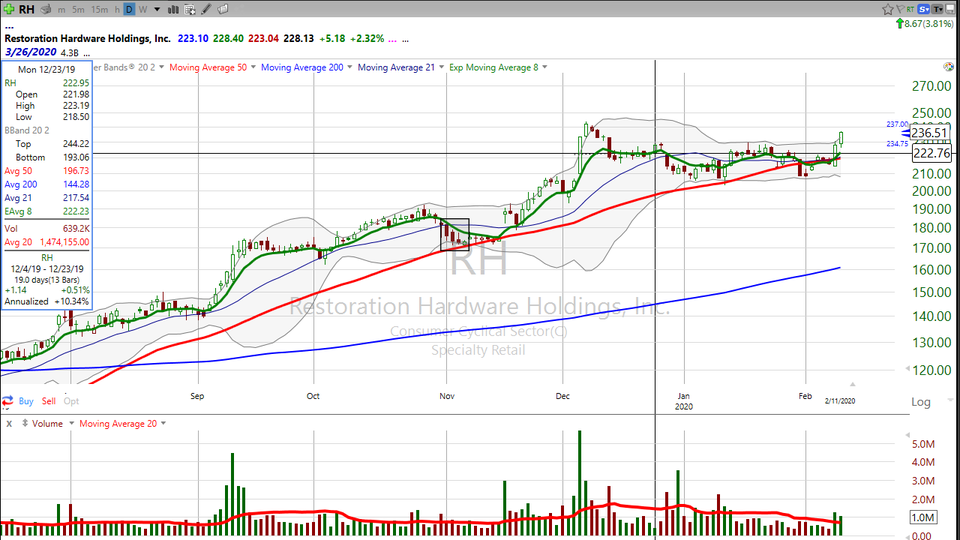This screenshot has height=540, width=960.
Task: Select the Daily 'D' timeframe
Action: [129, 10]
